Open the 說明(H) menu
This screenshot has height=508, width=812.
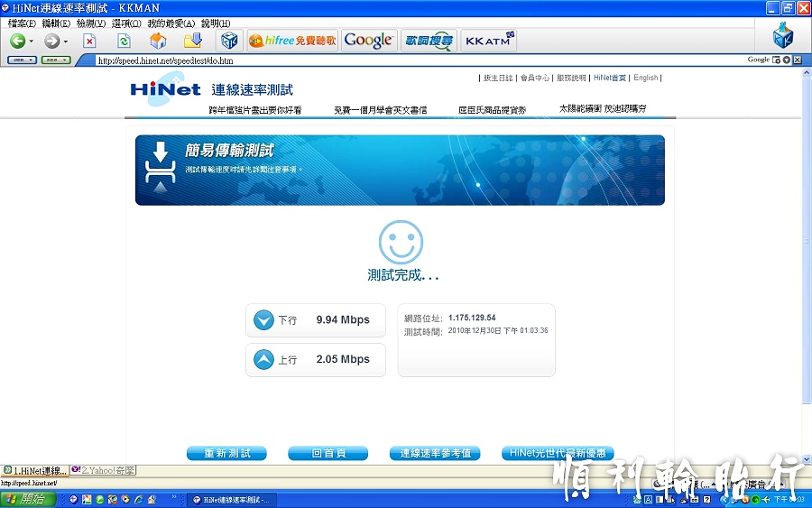216,23
